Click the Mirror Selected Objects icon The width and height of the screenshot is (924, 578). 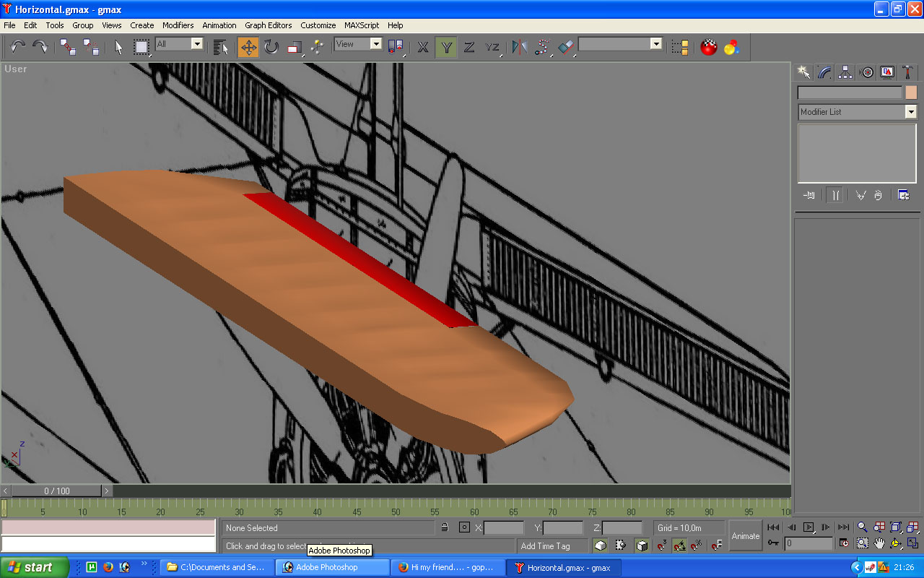coord(519,48)
